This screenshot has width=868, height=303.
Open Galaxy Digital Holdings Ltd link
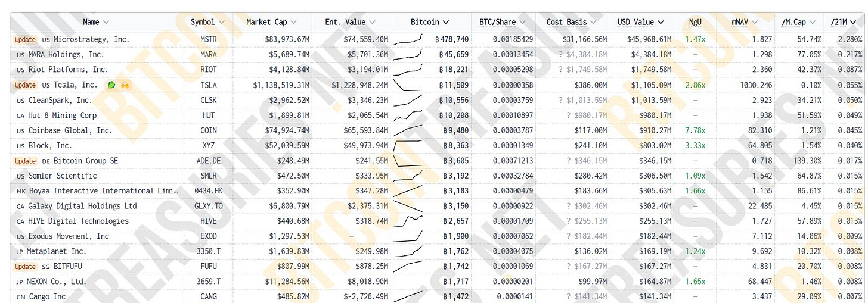[x=83, y=206]
